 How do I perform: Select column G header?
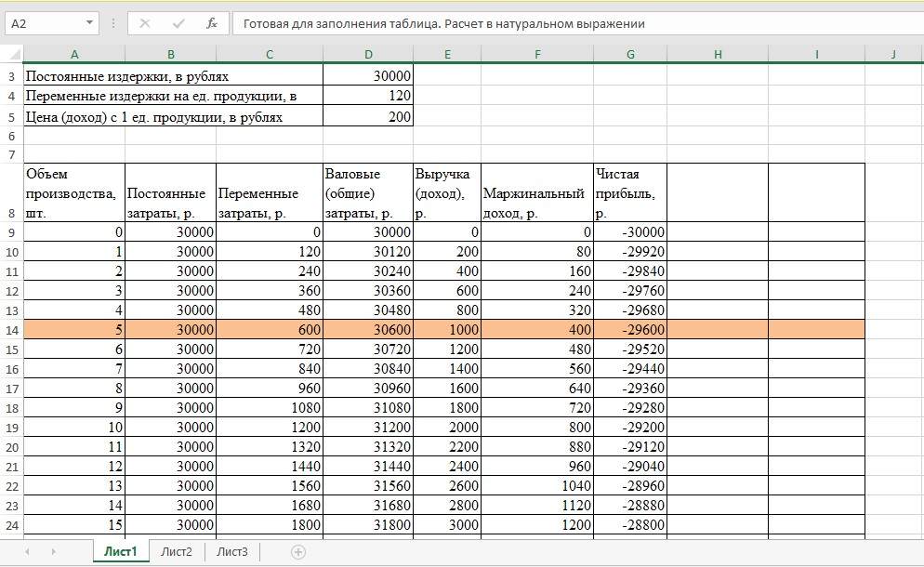click(x=630, y=54)
